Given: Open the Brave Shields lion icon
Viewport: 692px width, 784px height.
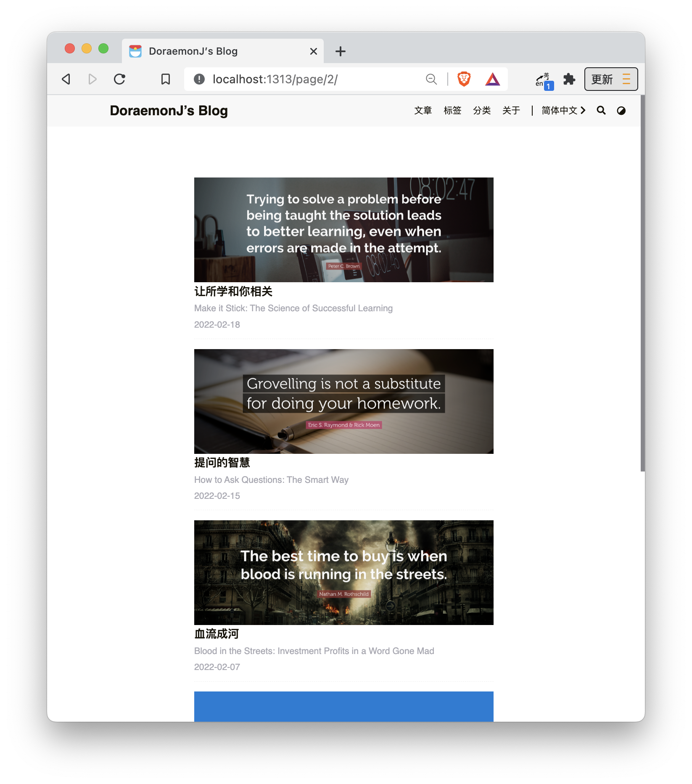Looking at the screenshot, I should click(463, 79).
